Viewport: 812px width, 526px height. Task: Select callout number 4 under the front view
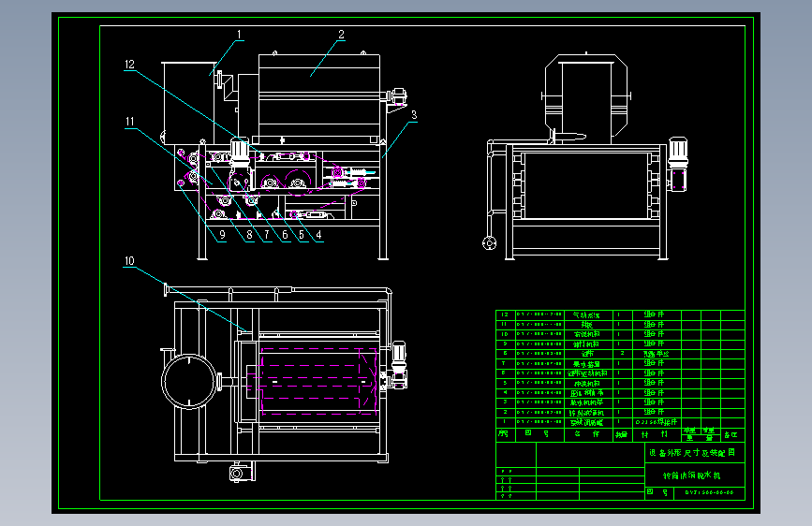(318, 235)
